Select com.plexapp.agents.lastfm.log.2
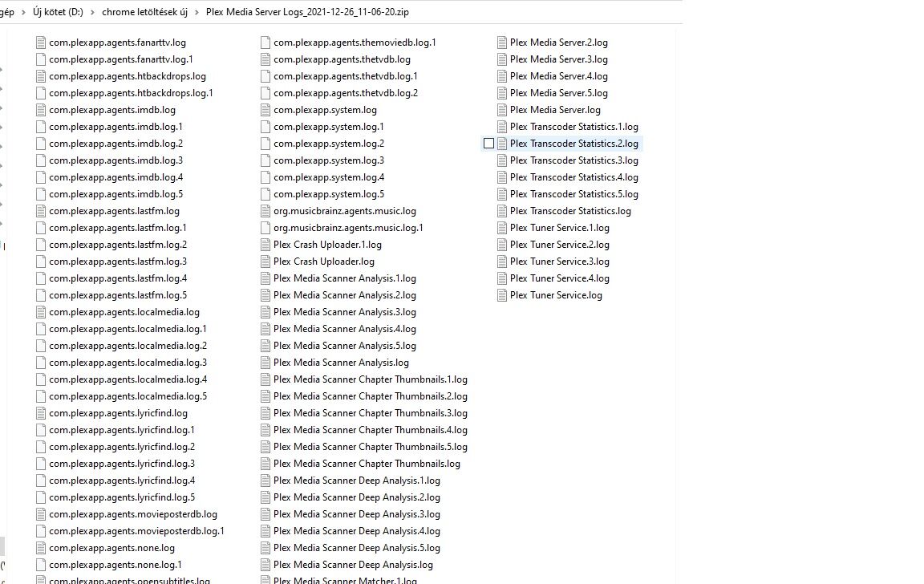 118,245
